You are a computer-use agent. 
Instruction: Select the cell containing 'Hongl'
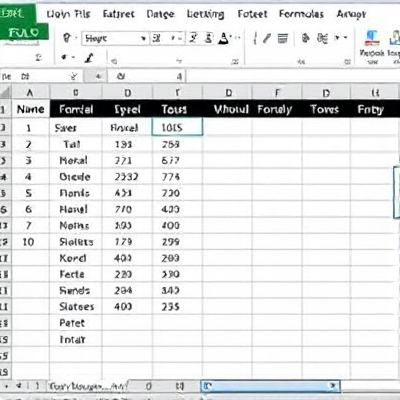pos(76,209)
